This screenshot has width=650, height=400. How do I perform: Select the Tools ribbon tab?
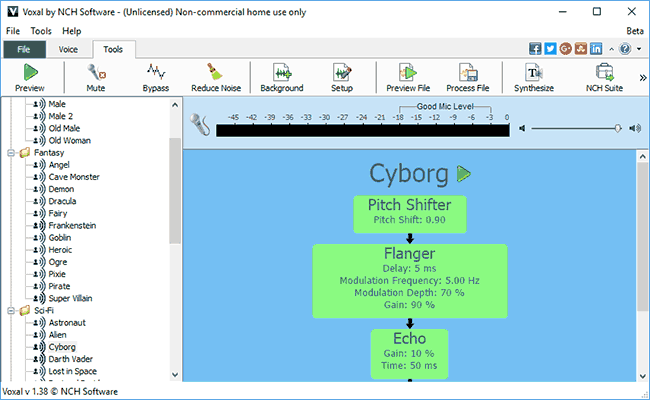coord(113,49)
